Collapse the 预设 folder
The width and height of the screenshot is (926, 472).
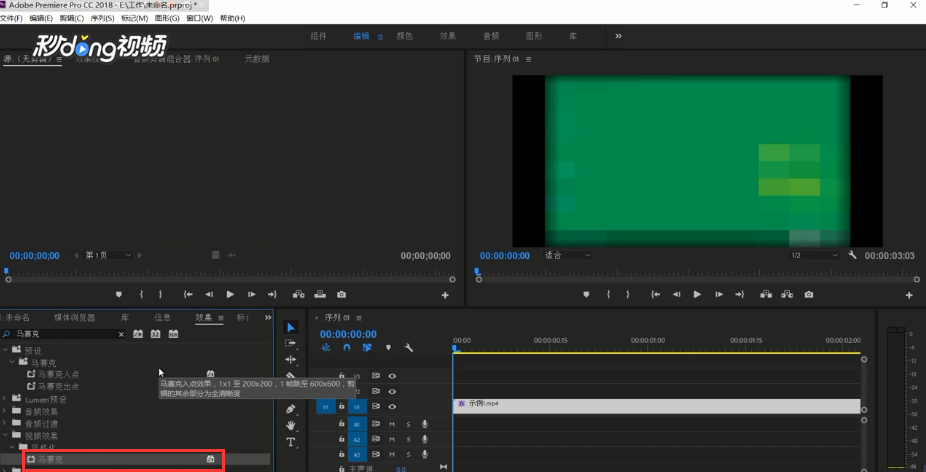(5, 350)
